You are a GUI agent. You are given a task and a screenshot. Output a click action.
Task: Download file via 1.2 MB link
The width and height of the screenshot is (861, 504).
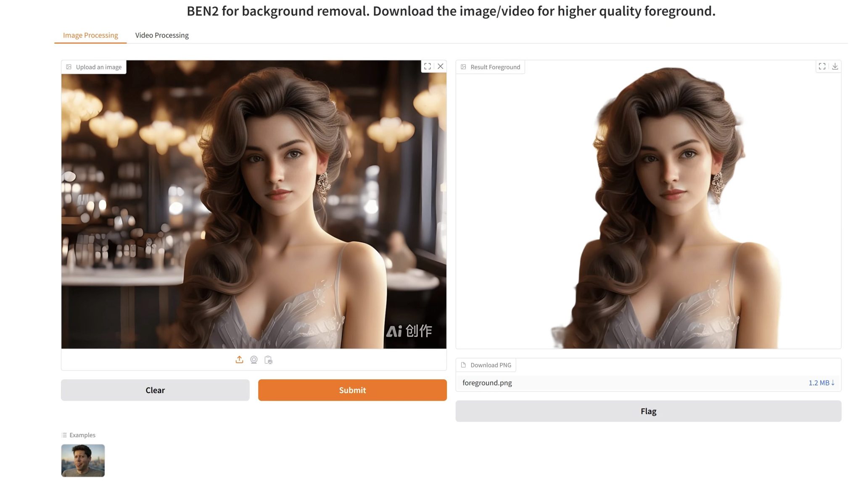[x=821, y=383]
